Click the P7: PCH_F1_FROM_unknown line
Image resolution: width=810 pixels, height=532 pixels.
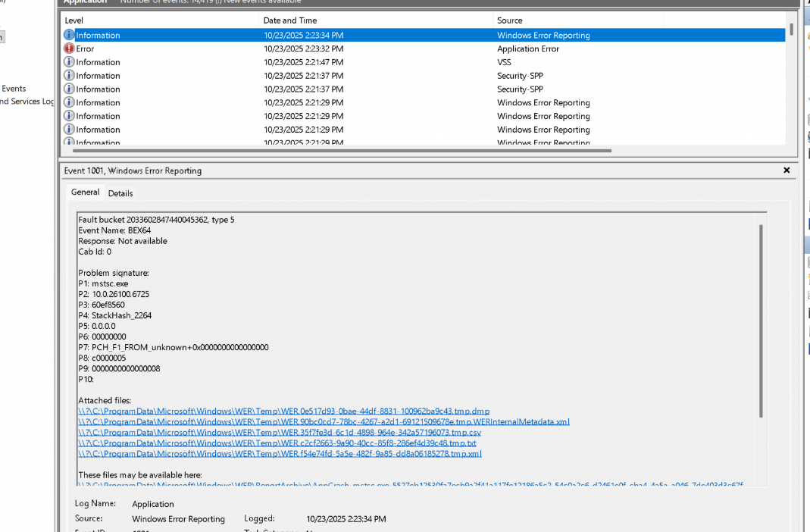[x=173, y=347]
